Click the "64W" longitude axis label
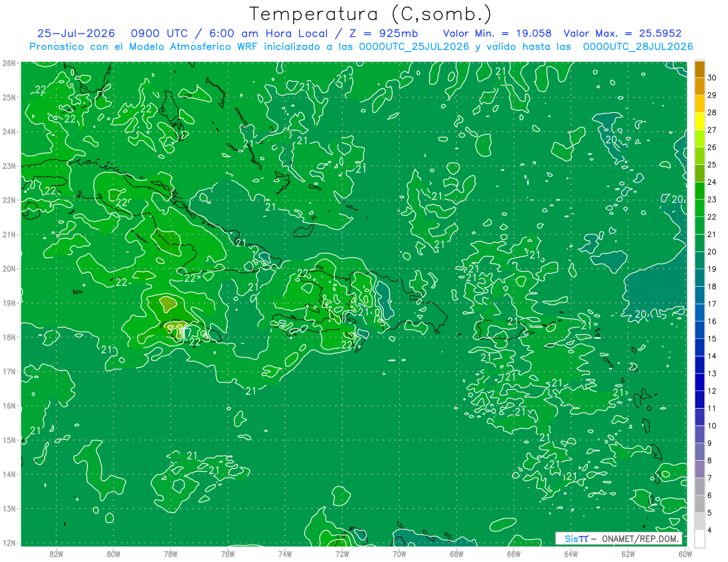Screen dimensions: 728x562 point(571,554)
